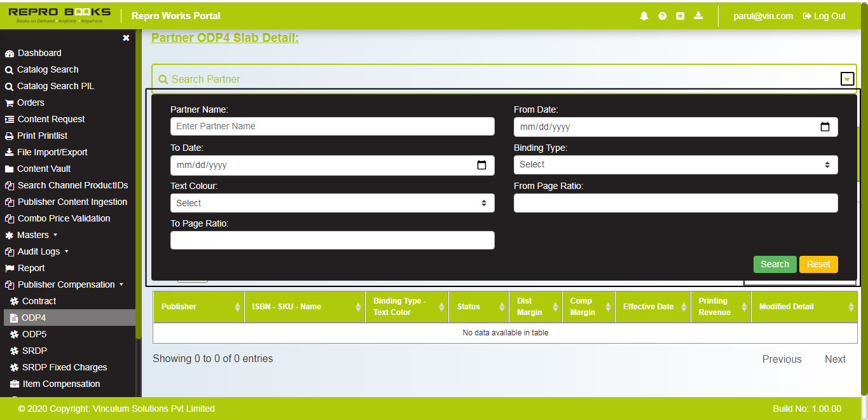Viewport: 868px width, 420px height.
Task: Collapse the Search Partner panel arrow
Action: [x=847, y=80]
